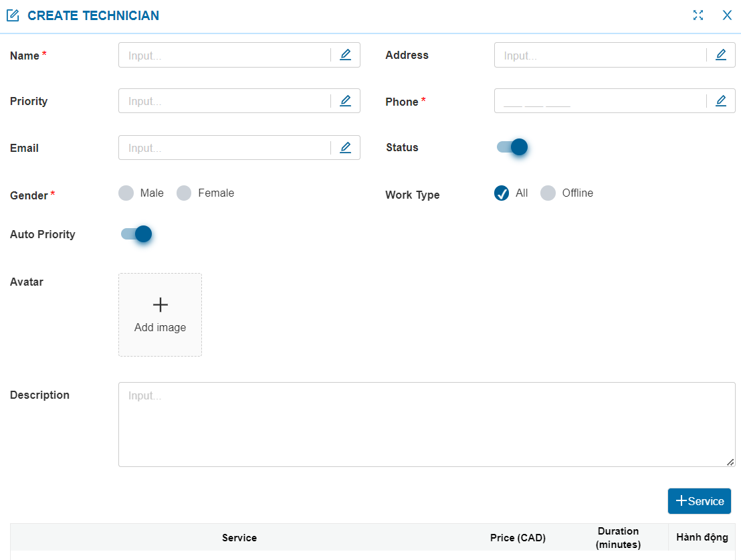
Task: Click the plus icon in Avatar box
Action: [x=161, y=304]
